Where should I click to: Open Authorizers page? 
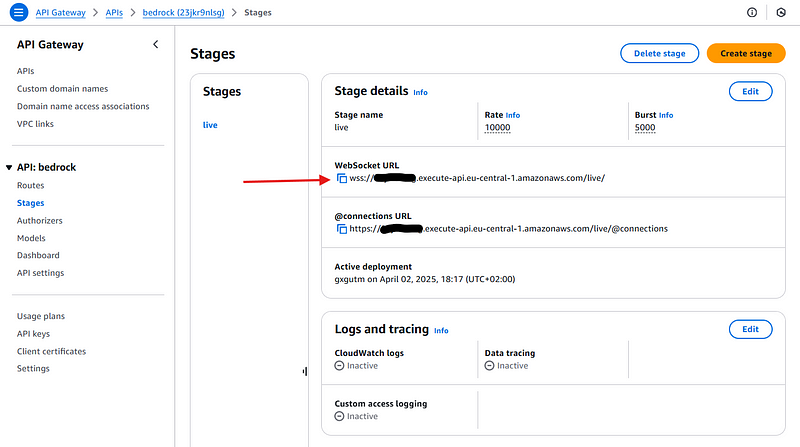point(39,220)
